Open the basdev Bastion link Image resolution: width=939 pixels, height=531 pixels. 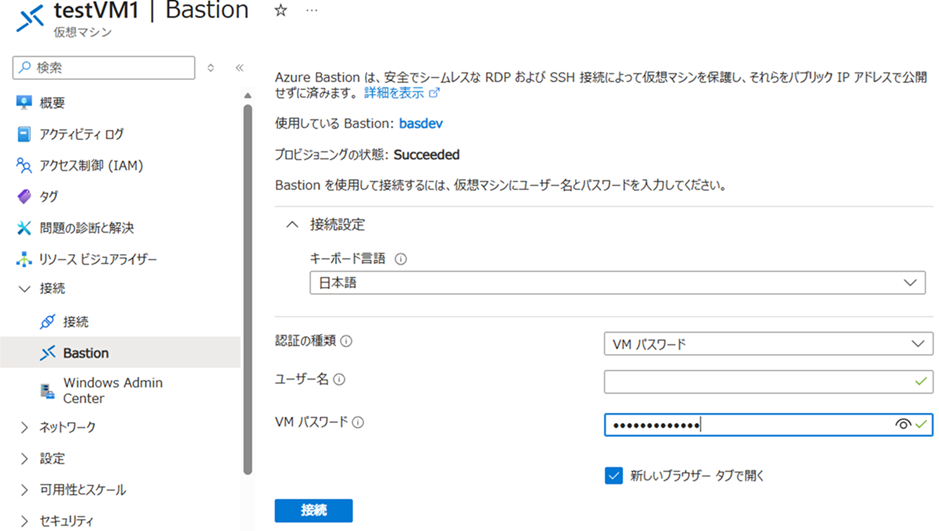click(x=420, y=124)
